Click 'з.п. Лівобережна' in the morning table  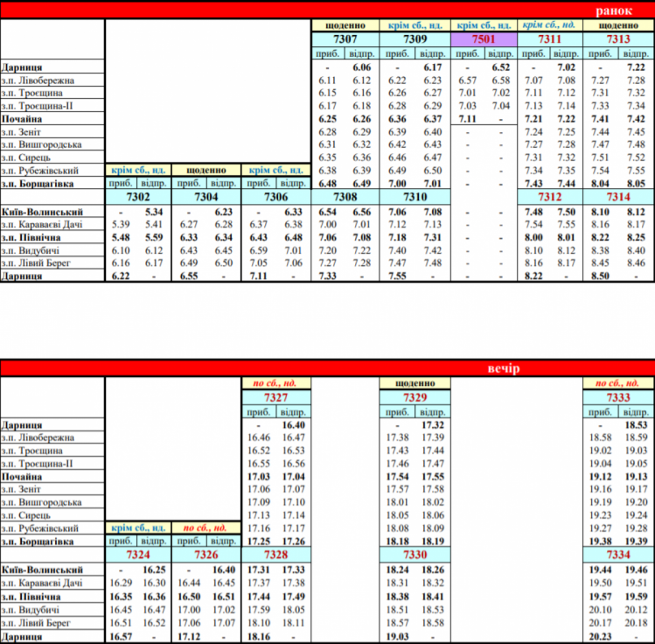tap(38, 80)
